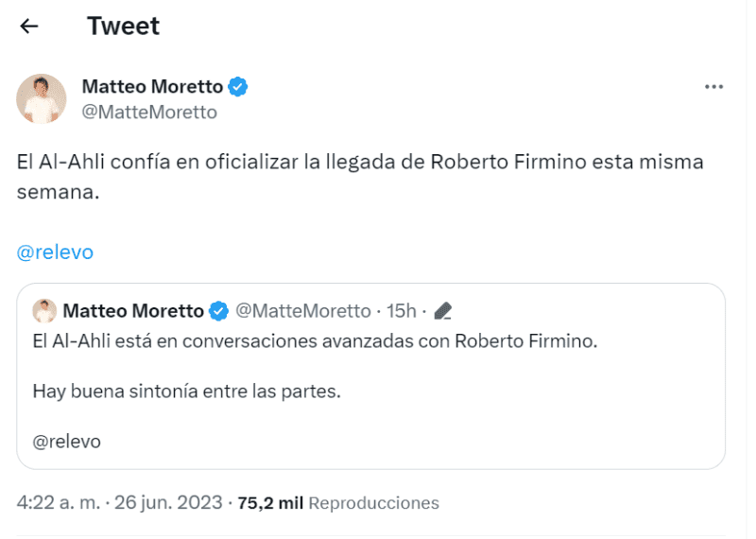Image resolution: width=756 pixels, height=539 pixels.
Task: View edit history via the pencil icon
Action: (x=442, y=310)
